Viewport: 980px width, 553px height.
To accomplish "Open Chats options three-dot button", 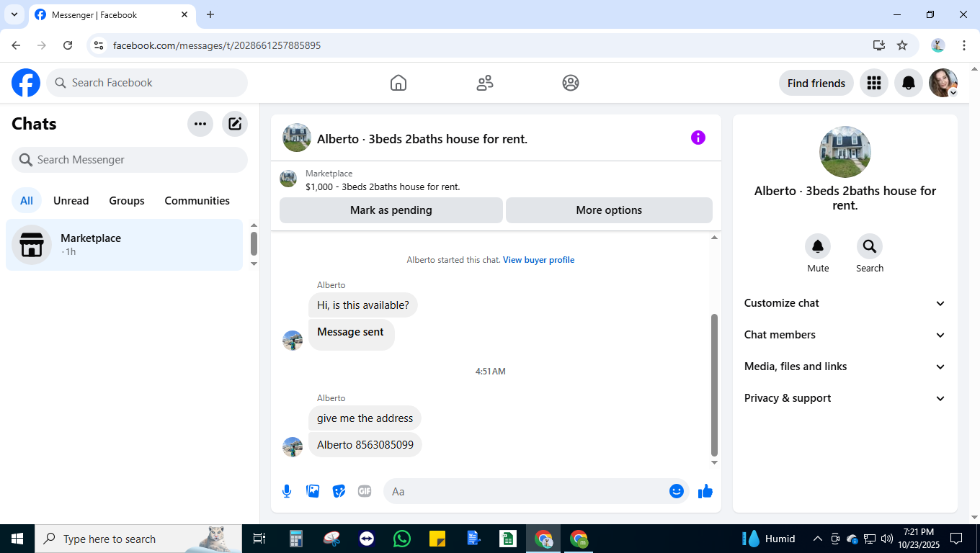I will [x=200, y=124].
